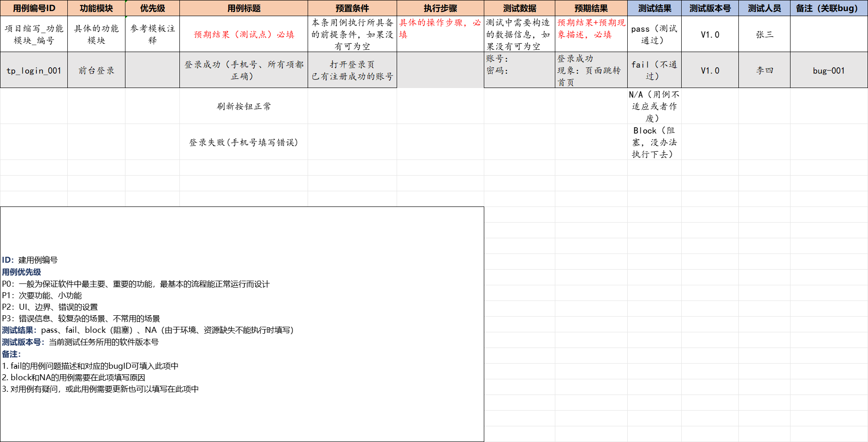
Task: Click the fail（不通过）result cell
Action: (x=654, y=70)
